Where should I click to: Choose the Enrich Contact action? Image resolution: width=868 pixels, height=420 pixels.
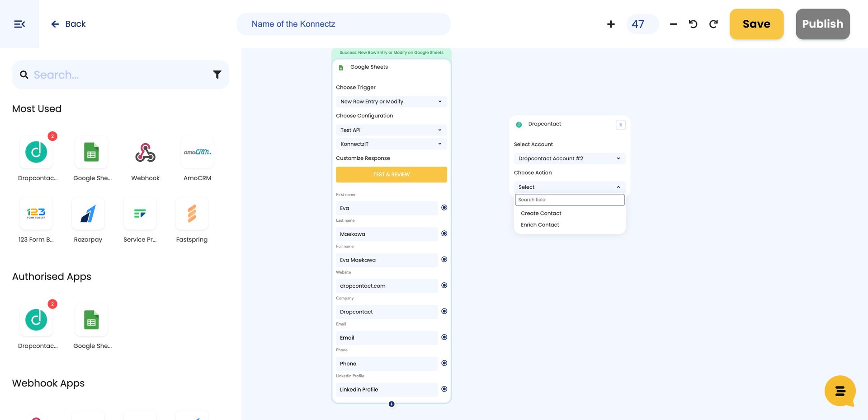pos(540,225)
